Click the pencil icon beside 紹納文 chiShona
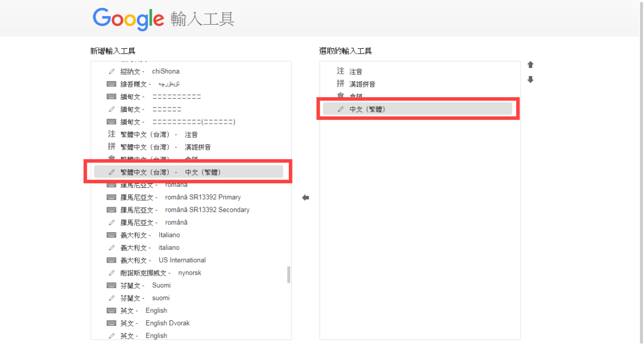This screenshot has height=347, width=644. 112,71
